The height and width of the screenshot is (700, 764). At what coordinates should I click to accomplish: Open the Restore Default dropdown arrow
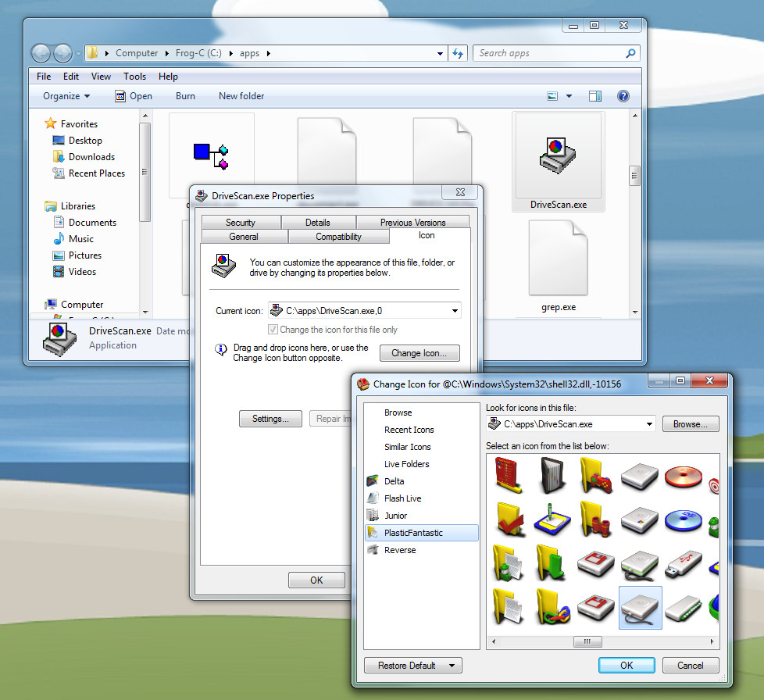(x=452, y=666)
